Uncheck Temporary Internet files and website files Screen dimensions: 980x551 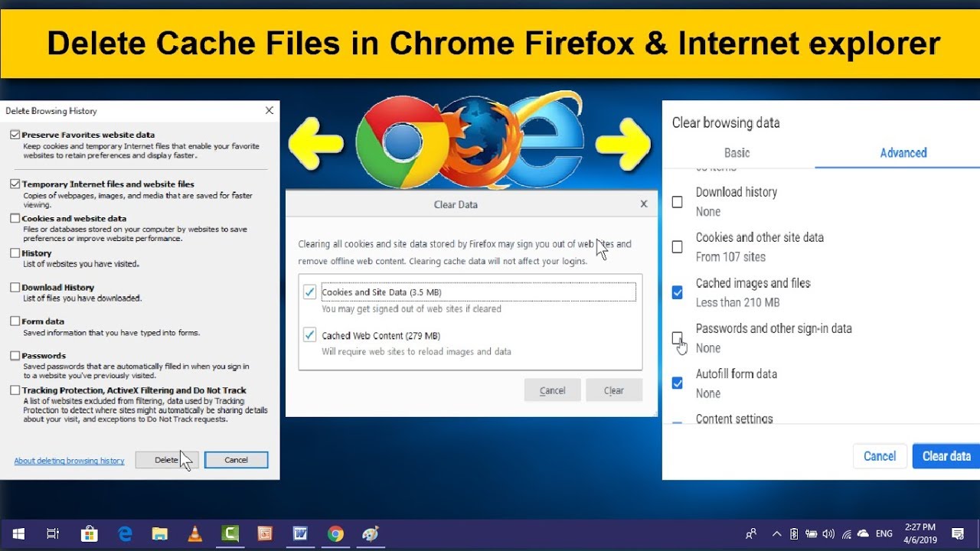click(15, 184)
